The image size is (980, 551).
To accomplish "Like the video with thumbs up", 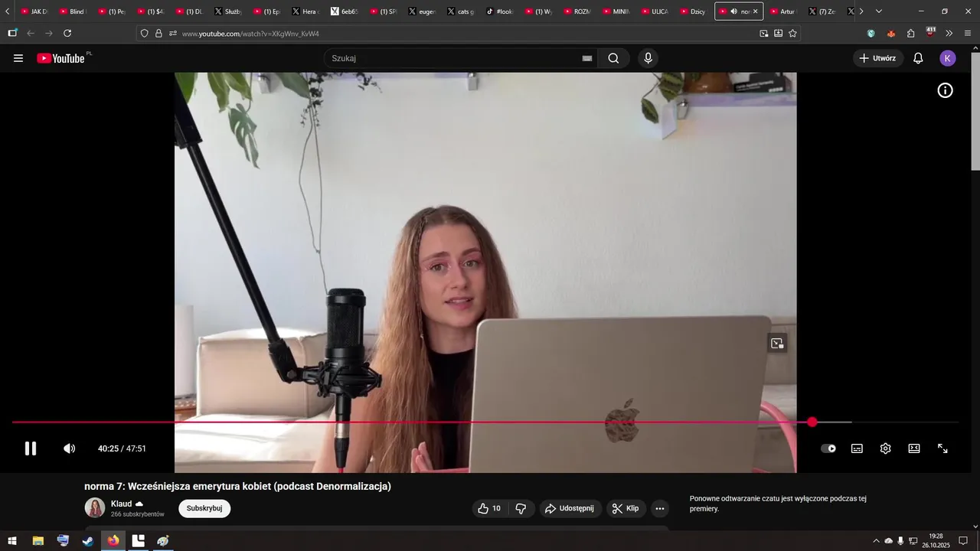I will coord(489,508).
